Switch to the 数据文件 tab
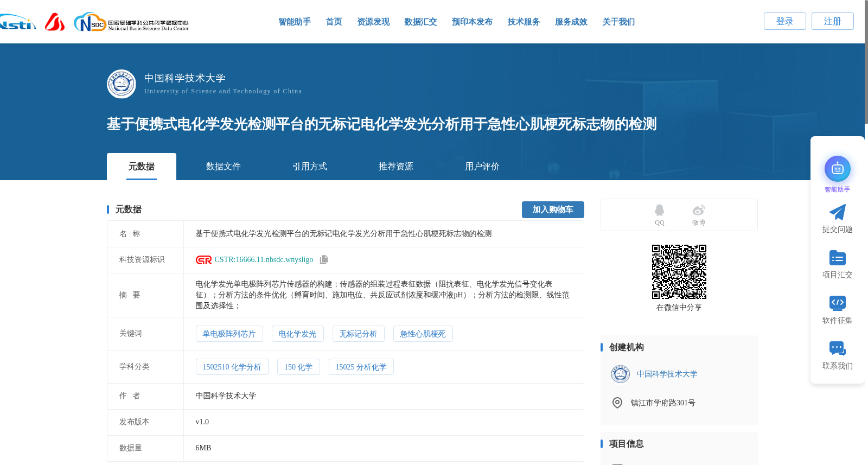 click(224, 167)
